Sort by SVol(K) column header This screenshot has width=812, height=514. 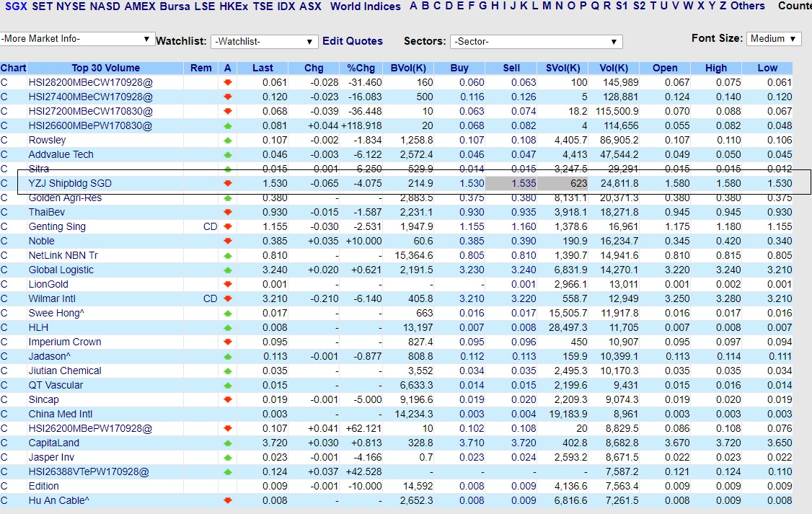563,68
